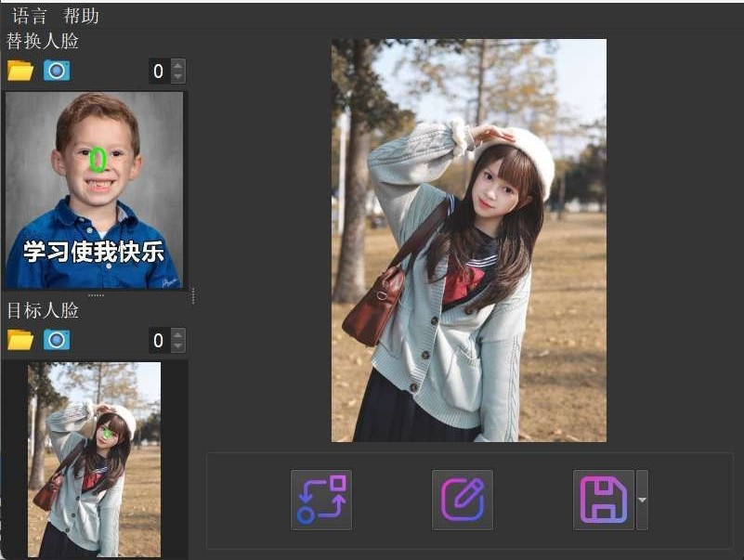Click camera icon under 替换人脸
Screen dimensions: 744x560
point(57,71)
